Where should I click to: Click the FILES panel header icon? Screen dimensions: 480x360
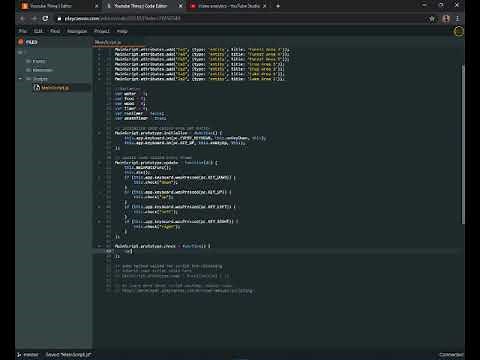coord(21,42)
